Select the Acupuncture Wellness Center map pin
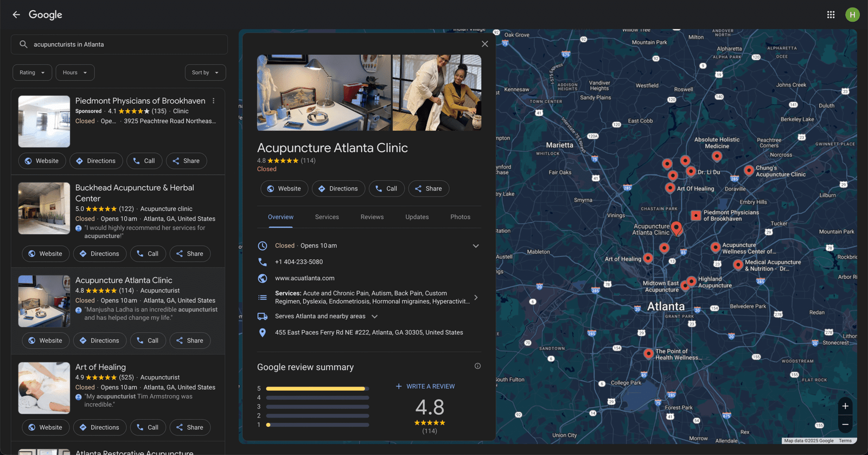This screenshot has height=455, width=868. [716, 248]
